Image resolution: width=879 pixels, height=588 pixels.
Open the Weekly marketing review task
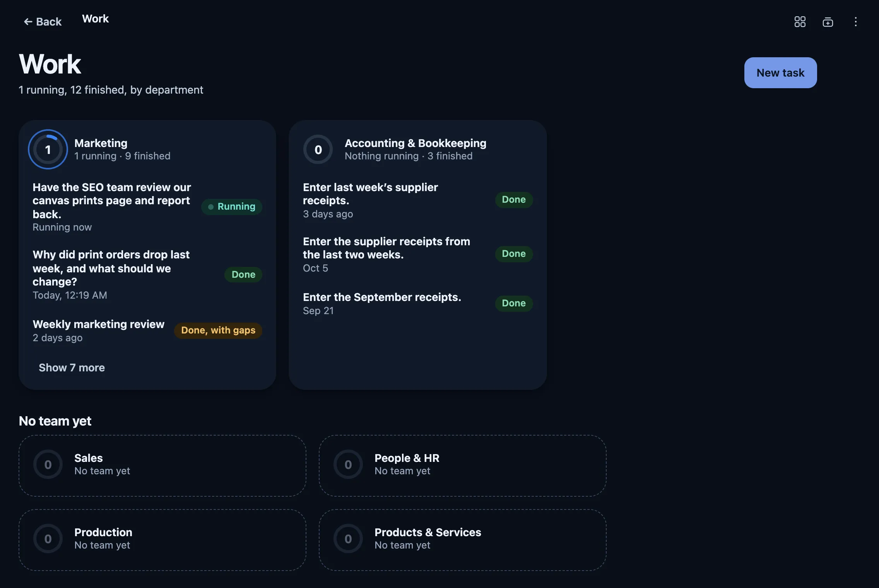tap(147, 331)
